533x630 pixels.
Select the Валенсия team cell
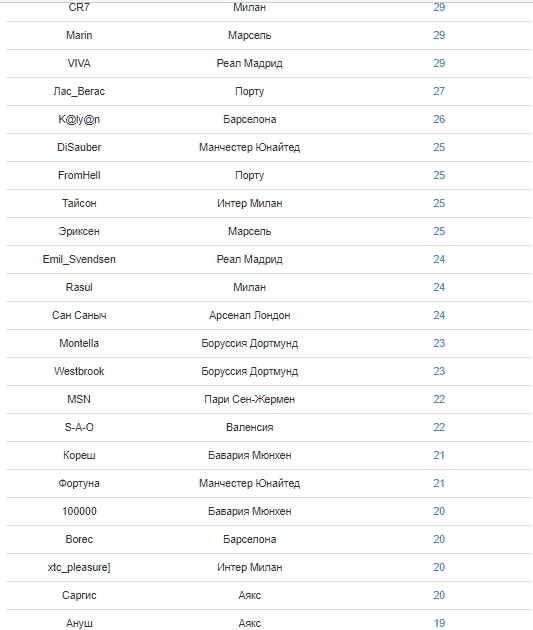click(x=249, y=428)
